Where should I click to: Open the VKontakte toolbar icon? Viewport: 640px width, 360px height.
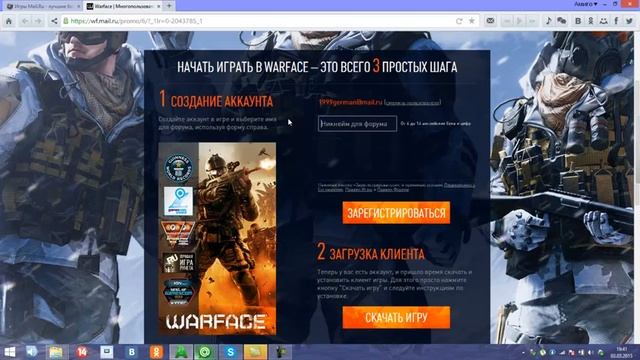point(578,21)
